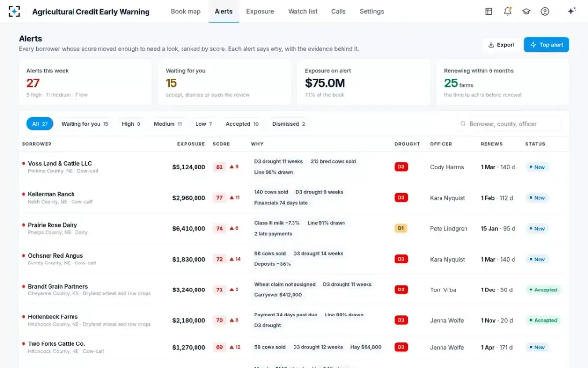Screen dimensions: 588x368
Task: Go to the Watch list tab
Action: click(x=303, y=11)
